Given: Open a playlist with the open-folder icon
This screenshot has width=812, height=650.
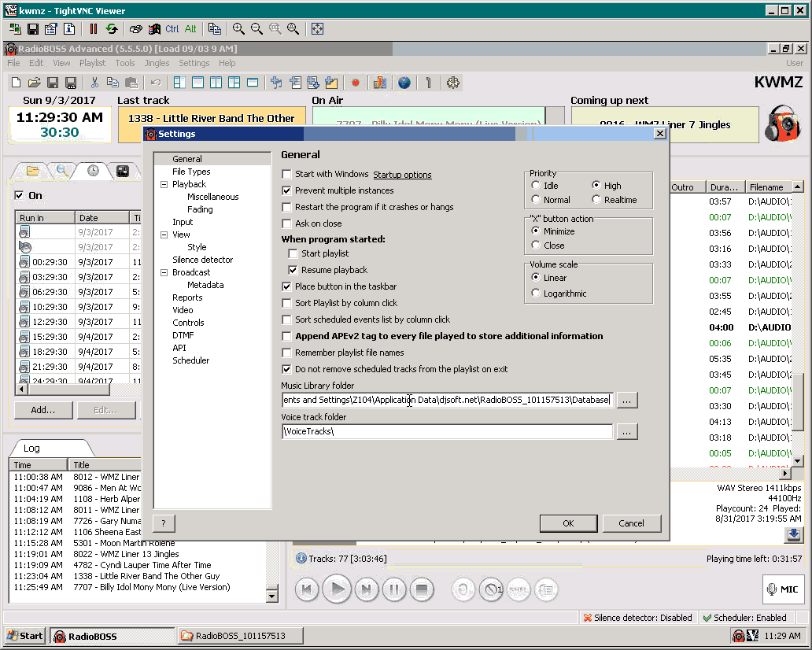Looking at the screenshot, I should [34, 83].
